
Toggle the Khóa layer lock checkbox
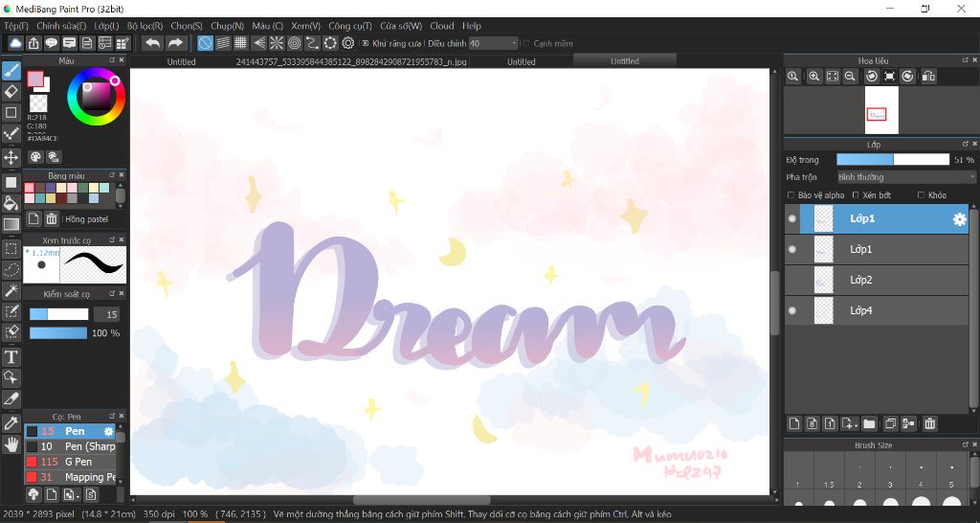click(921, 195)
